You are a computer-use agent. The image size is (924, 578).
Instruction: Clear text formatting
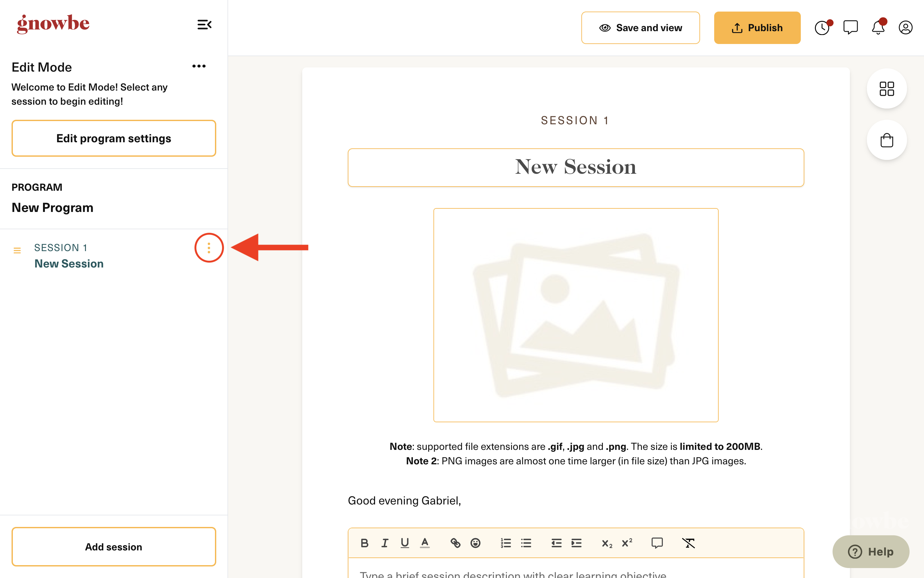coord(689,543)
